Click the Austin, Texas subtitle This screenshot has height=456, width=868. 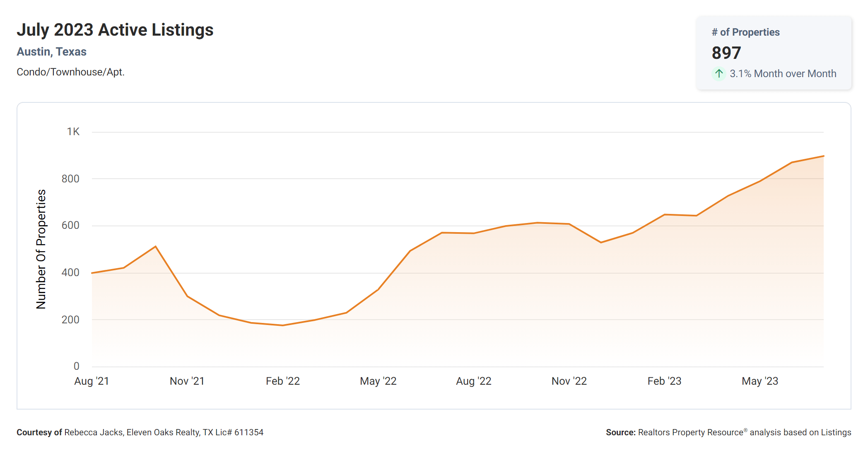coord(51,52)
